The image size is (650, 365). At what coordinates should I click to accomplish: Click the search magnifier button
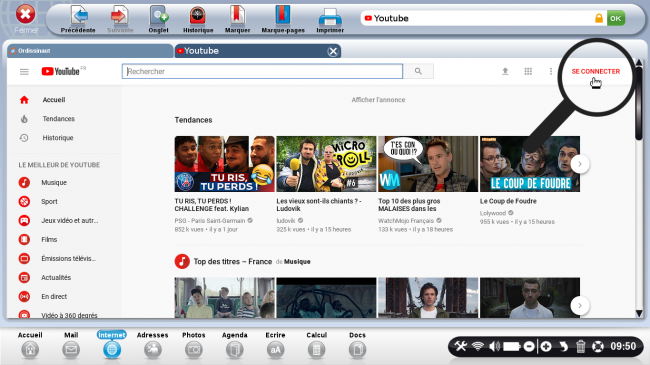[418, 71]
